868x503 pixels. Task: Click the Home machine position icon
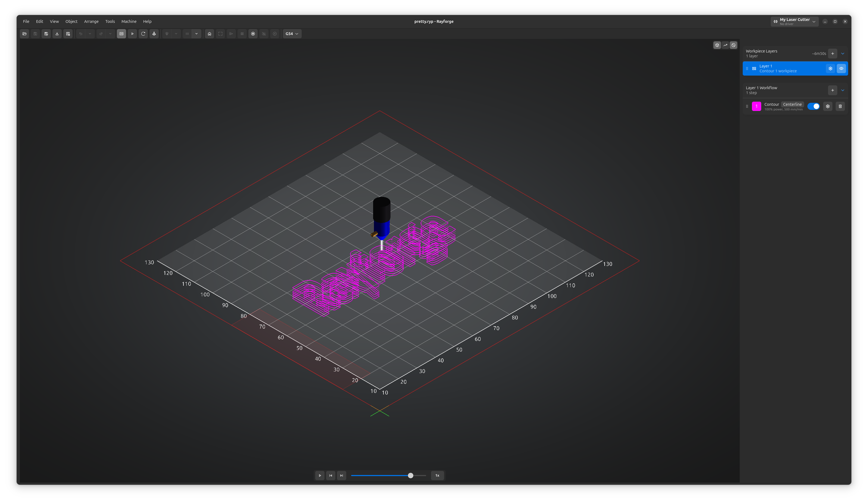(210, 34)
